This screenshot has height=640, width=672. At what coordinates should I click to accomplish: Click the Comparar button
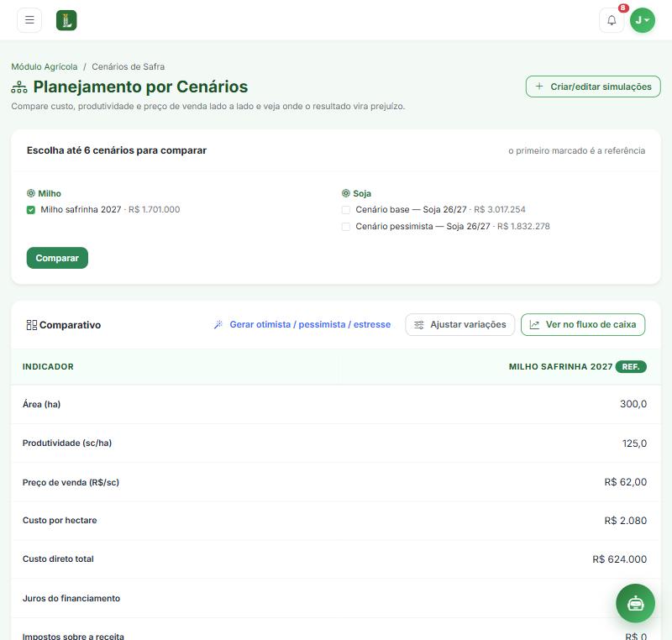coord(57,258)
